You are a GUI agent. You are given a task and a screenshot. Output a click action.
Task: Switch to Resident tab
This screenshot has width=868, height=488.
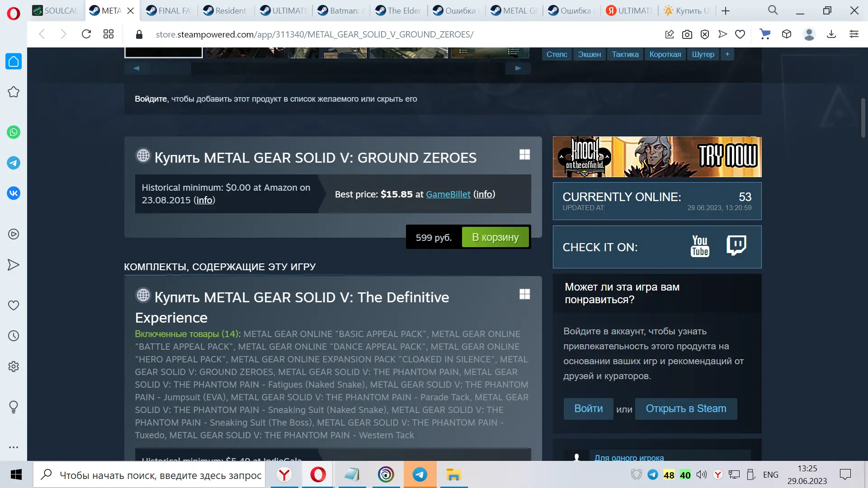[x=226, y=11]
